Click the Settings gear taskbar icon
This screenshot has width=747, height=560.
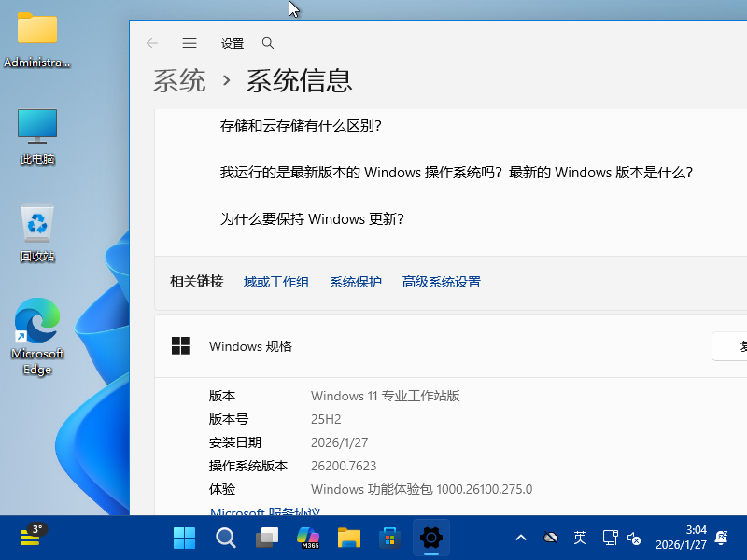click(431, 538)
